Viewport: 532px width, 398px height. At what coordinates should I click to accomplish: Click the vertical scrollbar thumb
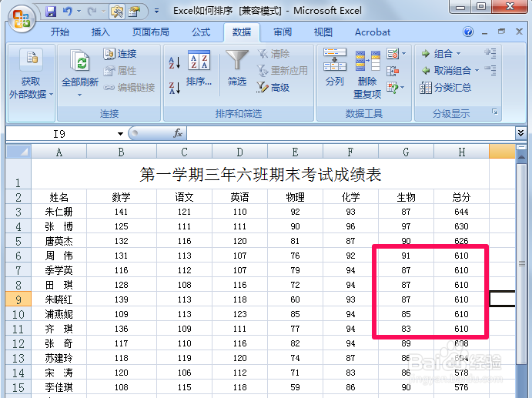point(521,264)
